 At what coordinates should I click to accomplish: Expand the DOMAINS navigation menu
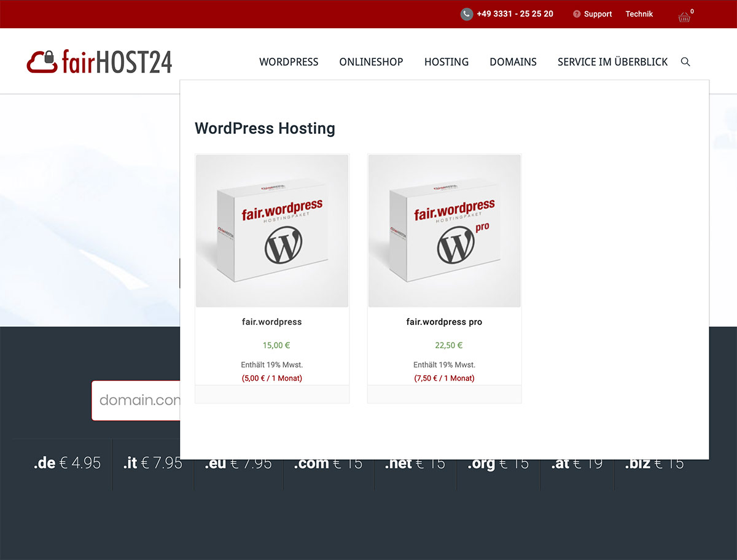pos(513,62)
